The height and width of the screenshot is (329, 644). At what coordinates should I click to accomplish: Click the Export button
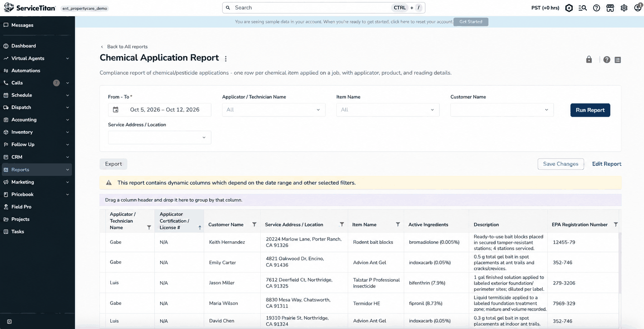[x=113, y=164]
